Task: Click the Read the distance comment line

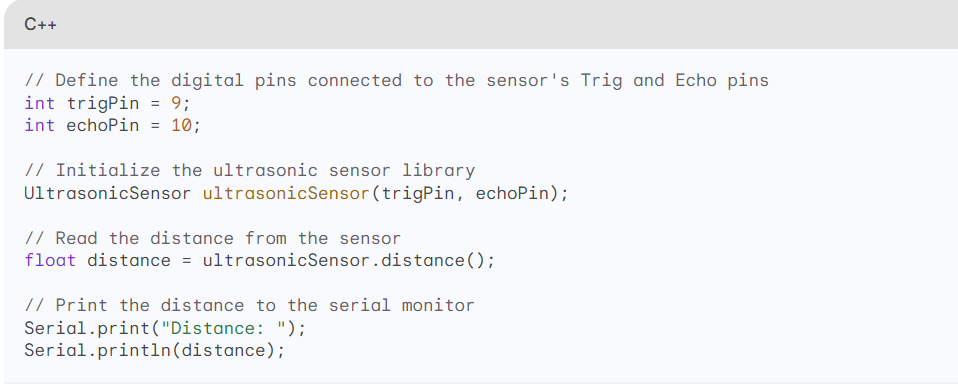Action: click(x=213, y=238)
